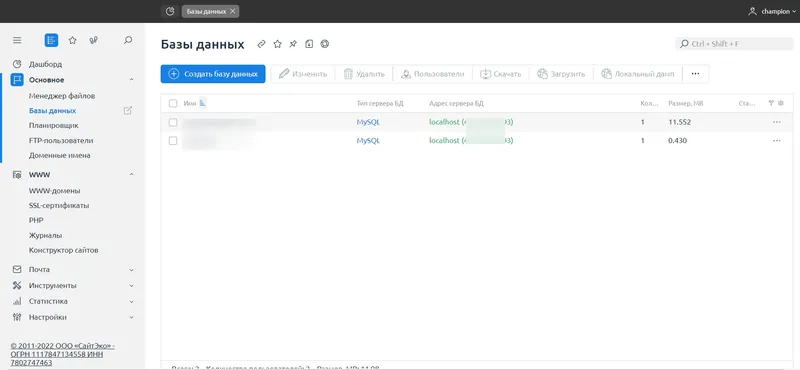Click the copy link icon beside page title
This screenshot has height=370, width=800.
point(262,44)
